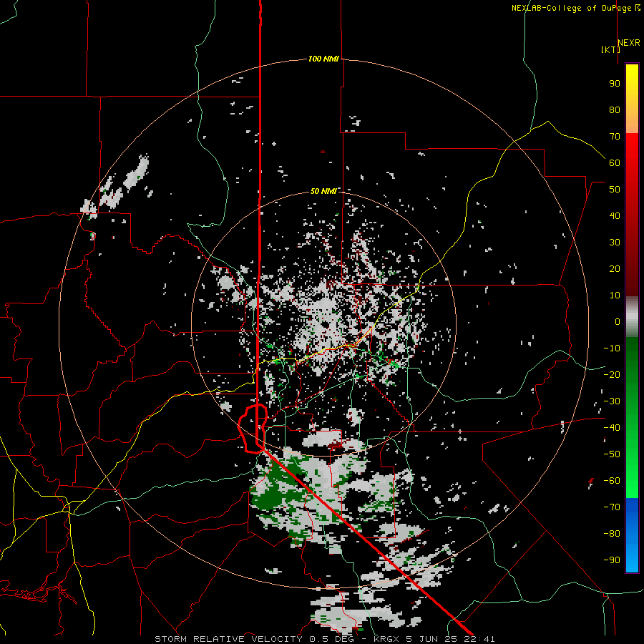
Task: Click the "NEXR" label above the color scale
Action: [x=629, y=43]
